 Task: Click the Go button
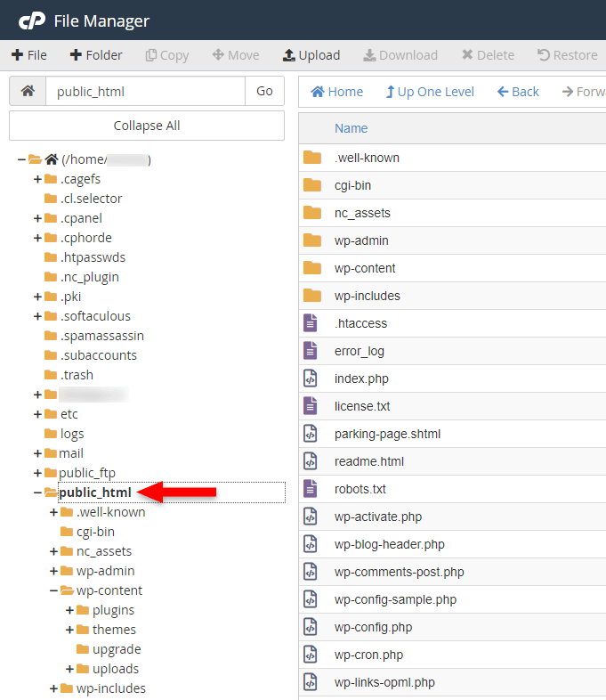[264, 91]
